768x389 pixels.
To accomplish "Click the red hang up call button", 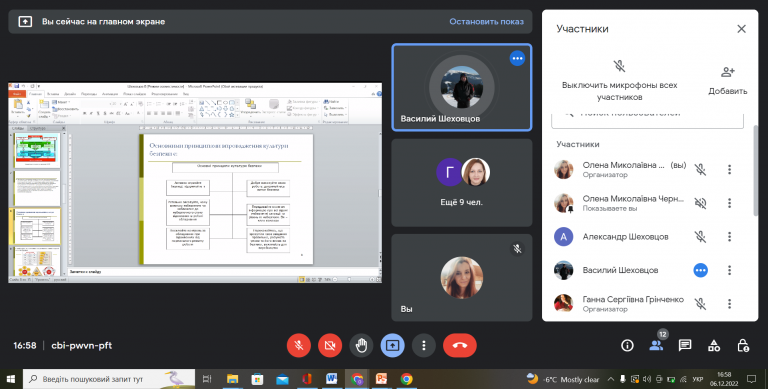I will pyautogui.click(x=459, y=345).
